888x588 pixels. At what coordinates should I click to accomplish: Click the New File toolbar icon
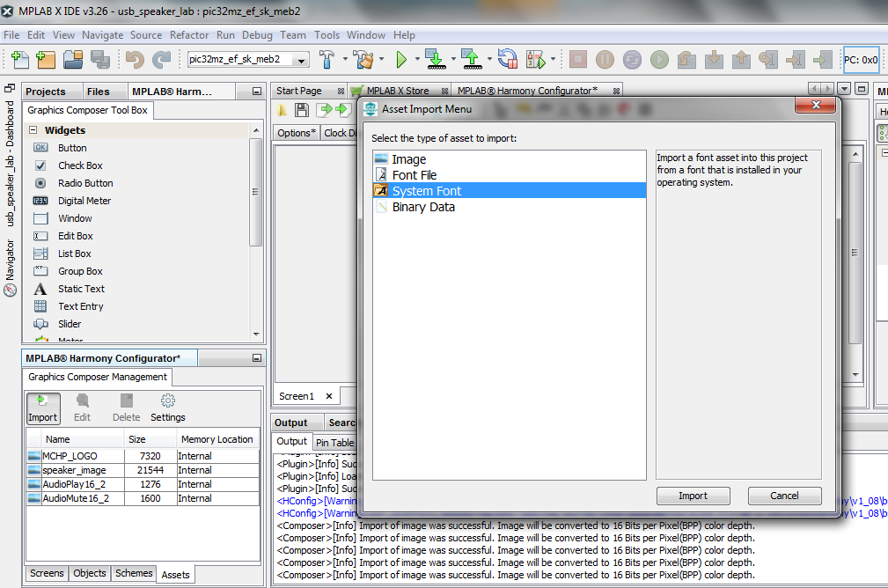[19, 60]
